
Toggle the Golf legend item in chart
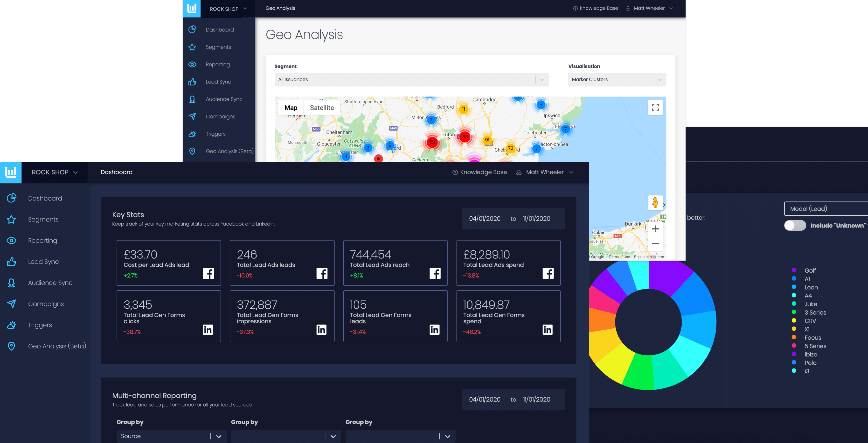tap(810, 270)
